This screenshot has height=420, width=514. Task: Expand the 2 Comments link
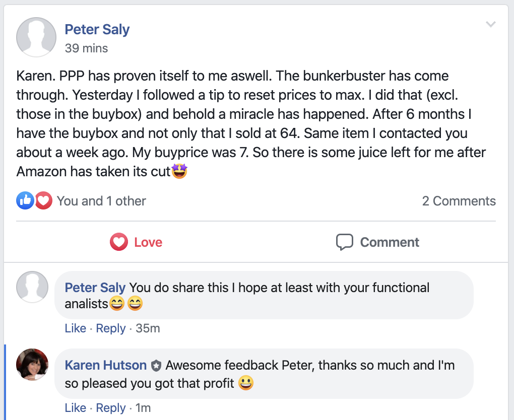[x=459, y=200]
